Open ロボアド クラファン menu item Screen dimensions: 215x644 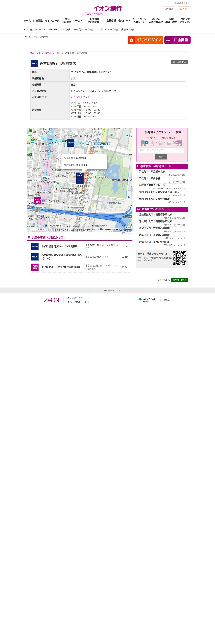point(185,21)
